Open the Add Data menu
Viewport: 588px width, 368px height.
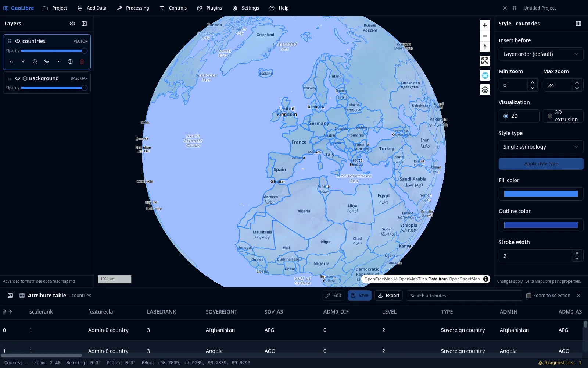[92, 8]
